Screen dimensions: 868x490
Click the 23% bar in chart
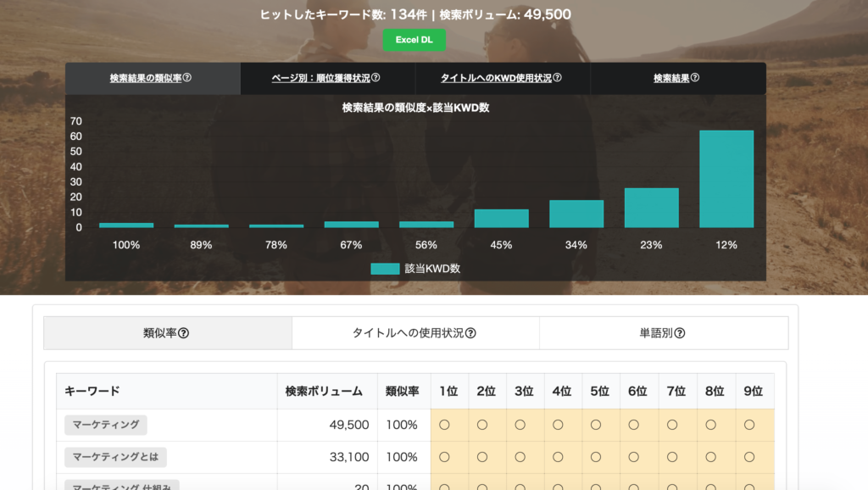(652, 208)
